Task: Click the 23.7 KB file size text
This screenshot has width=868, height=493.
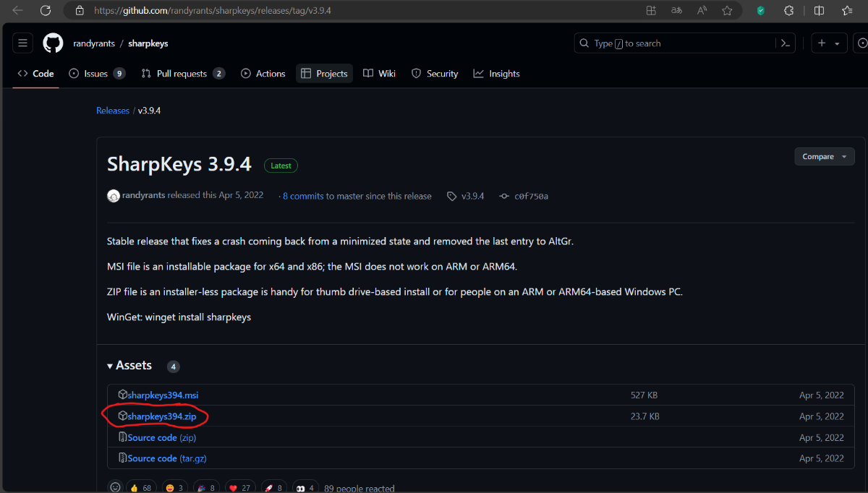Action: coord(644,416)
